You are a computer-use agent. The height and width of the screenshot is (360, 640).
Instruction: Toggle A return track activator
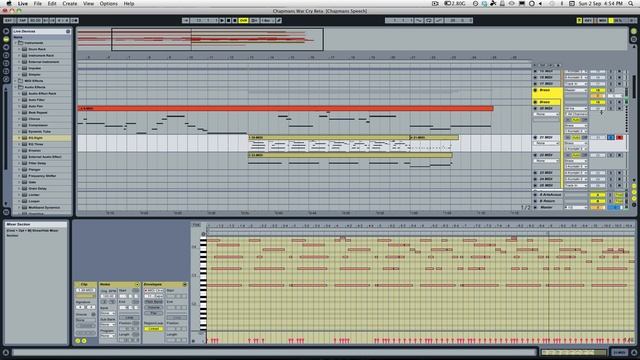[598, 194]
